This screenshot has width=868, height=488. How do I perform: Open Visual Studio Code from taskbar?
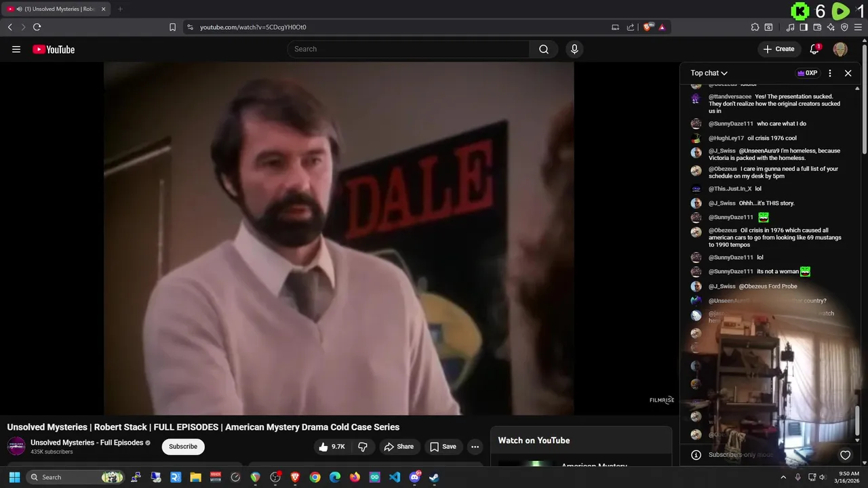tap(395, 477)
